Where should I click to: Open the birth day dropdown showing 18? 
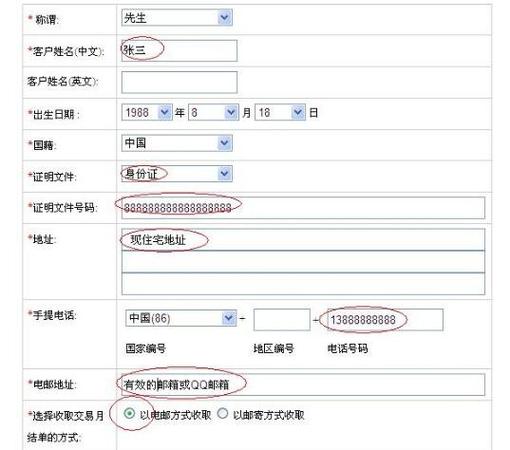[280, 112]
